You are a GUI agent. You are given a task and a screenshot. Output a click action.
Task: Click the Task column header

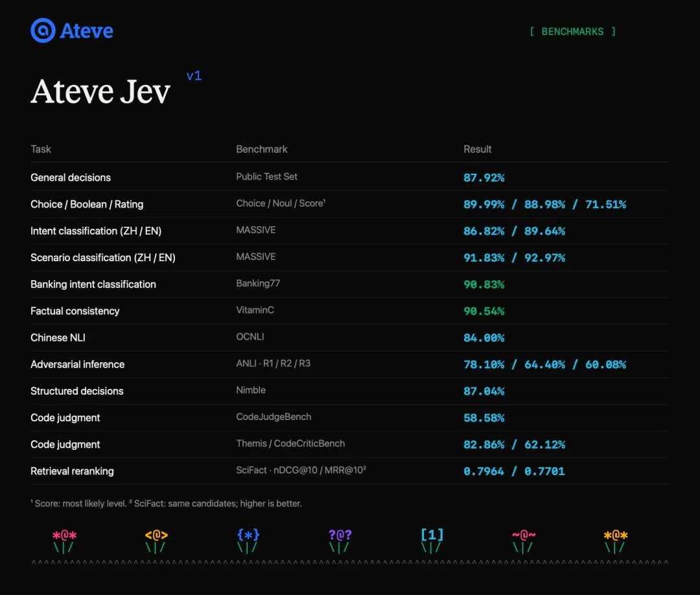coord(41,149)
